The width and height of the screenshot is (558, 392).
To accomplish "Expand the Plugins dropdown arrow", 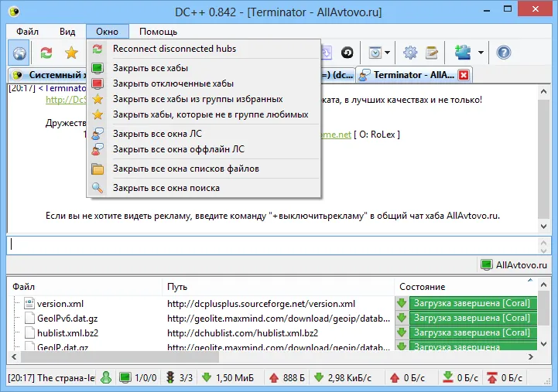I will coord(481,53).
